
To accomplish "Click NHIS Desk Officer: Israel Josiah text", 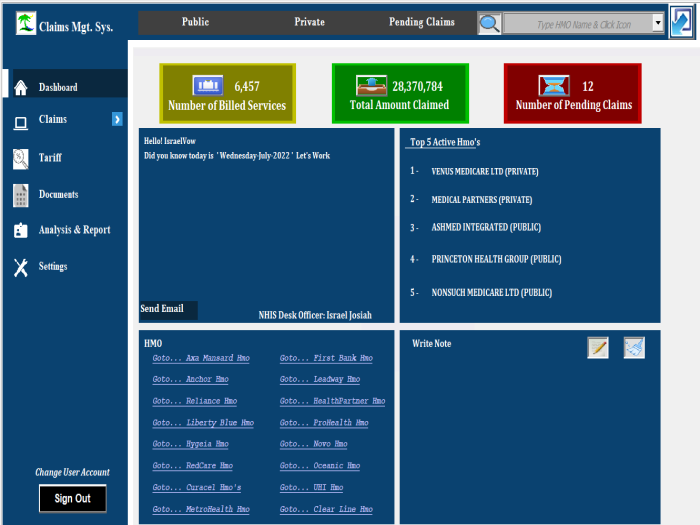I will click(315, 315).
